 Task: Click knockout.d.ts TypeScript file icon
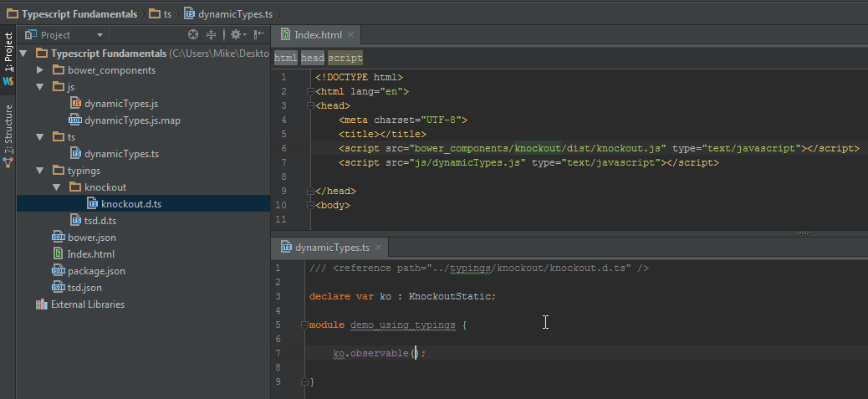coord(93,203)
